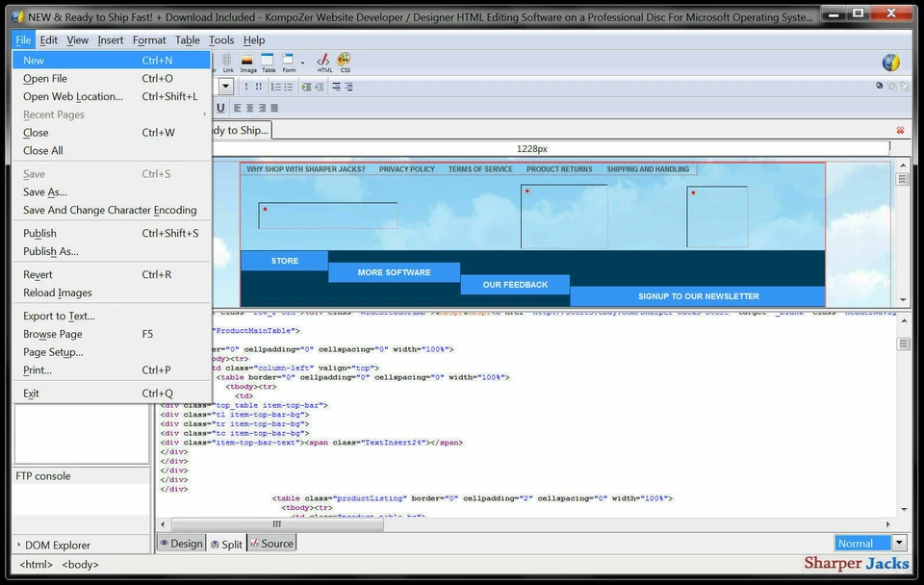Toggle underline formatting with the U icon
Viewport: 924px width, 585px height.
pos(220,107)
